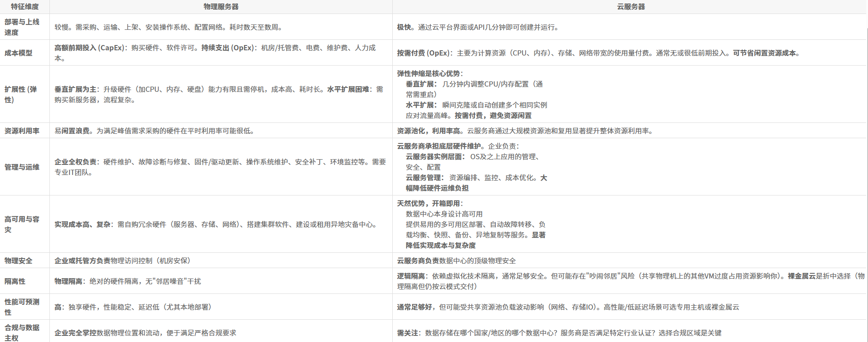Viewport: 868px width, 342px height.
Task: Click the 高可用与容灾 row label
Action: coord(22,224)
